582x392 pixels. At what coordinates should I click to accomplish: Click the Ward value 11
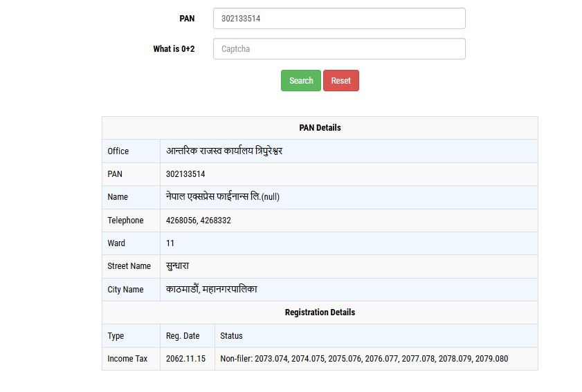(x=170, y=243)
